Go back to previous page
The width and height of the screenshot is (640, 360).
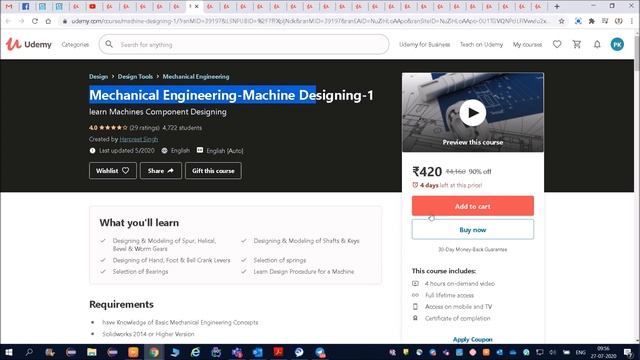[9, 21]
